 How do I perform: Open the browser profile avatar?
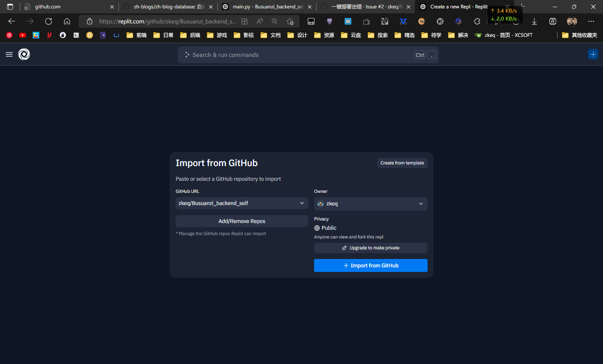point(572,21)
